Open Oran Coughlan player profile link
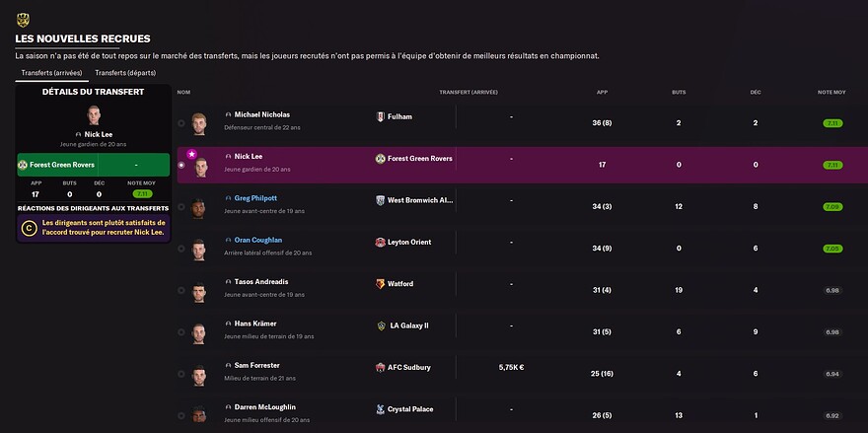The image size is (868, 433). point(258,240)
